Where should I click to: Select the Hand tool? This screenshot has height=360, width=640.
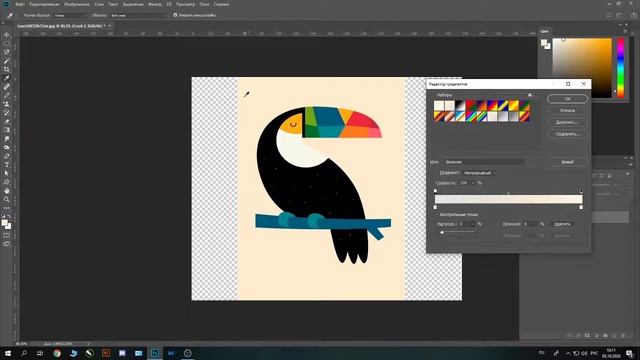click(x=7, y=191)
